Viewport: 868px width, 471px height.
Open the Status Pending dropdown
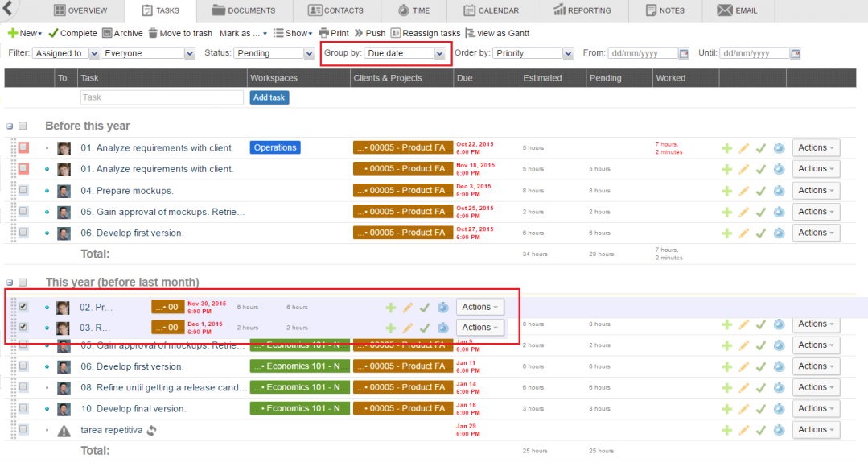point(274,54)
